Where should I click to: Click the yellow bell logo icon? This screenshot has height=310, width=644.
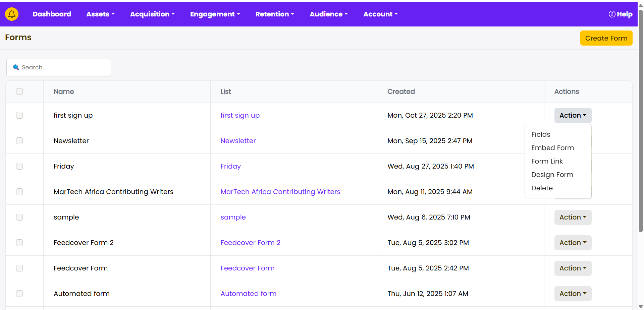tap(12, 14)
